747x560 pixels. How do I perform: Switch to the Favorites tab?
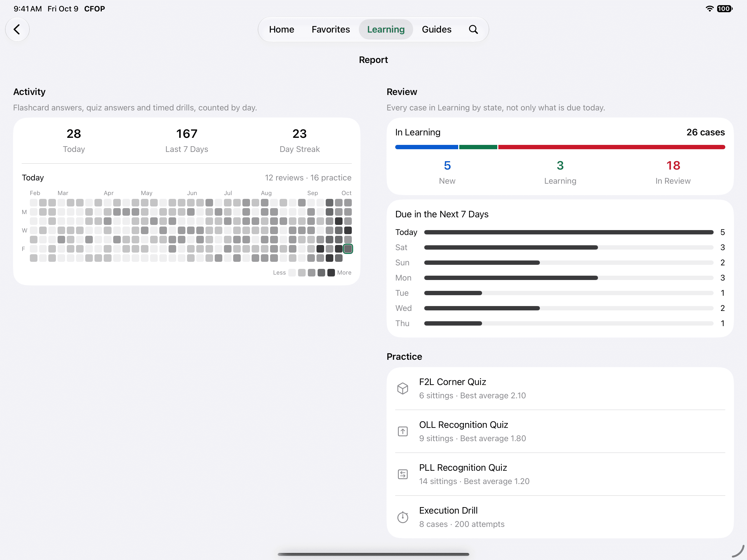pyautogui.click(x=331, y=29)
